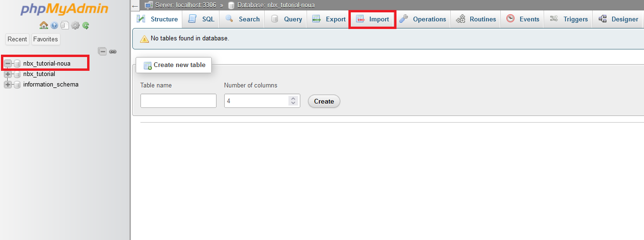This screenshot has width=644, height=240.
Task: Open navigation panel settings gear icon
Action: click(75, 26)
